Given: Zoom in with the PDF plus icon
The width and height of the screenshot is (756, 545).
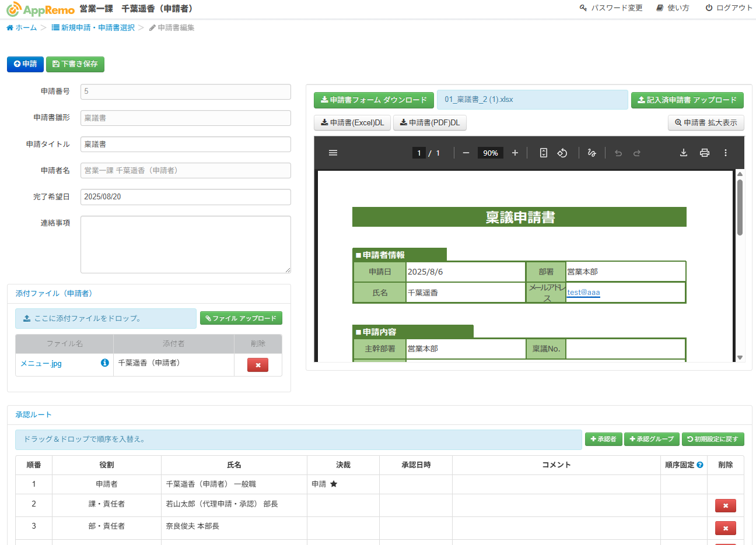Looking at the screenshot, I should tap(514, 153).
